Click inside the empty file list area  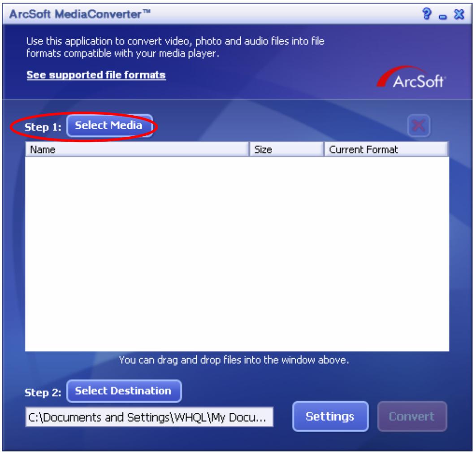[x=237, y=254]
